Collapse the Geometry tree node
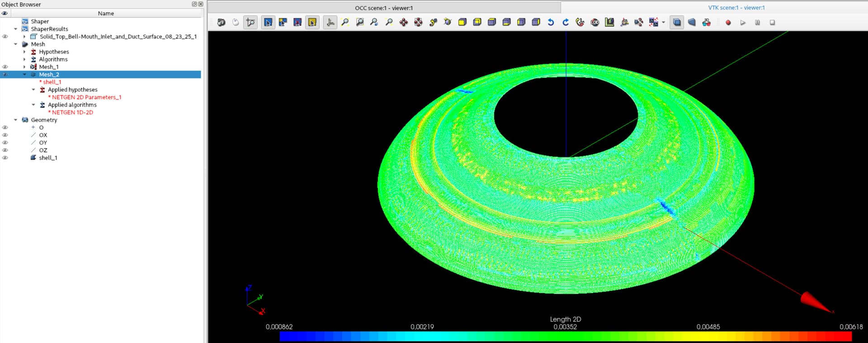Image resolution: width=868 pixels, height=343 pixels. 16,120
